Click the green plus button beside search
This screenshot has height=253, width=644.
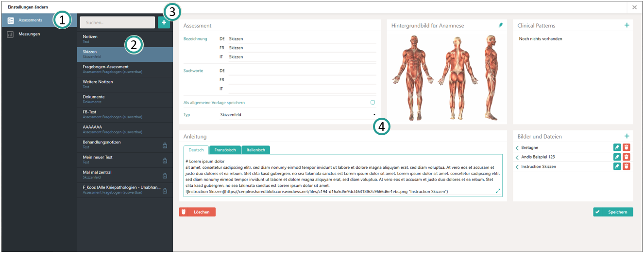click(x=164, y=22)
